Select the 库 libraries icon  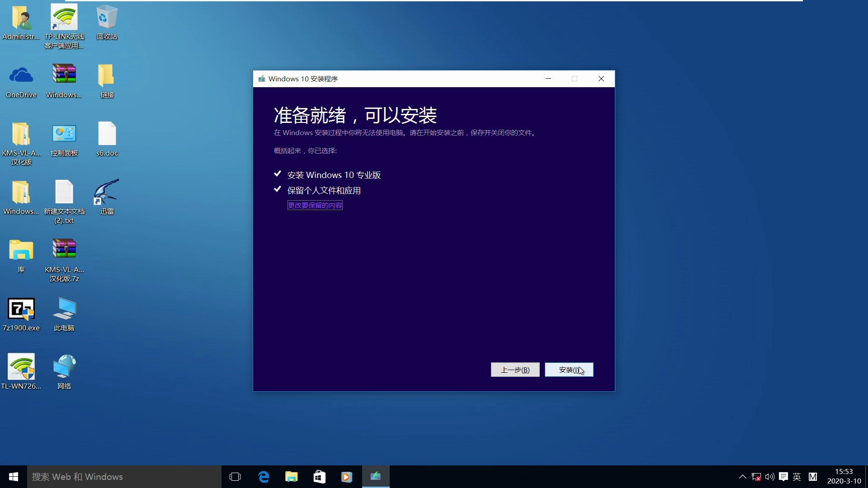point(21,256)
